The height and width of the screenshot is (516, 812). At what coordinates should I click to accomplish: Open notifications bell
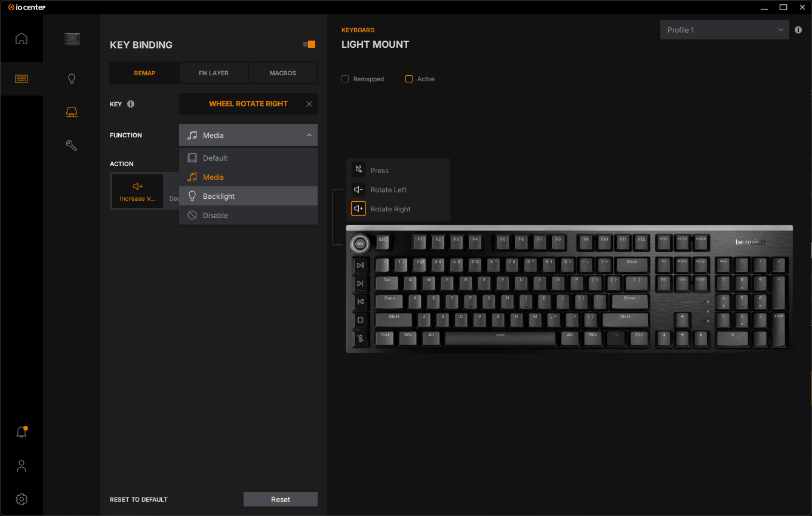click(21, 432)
